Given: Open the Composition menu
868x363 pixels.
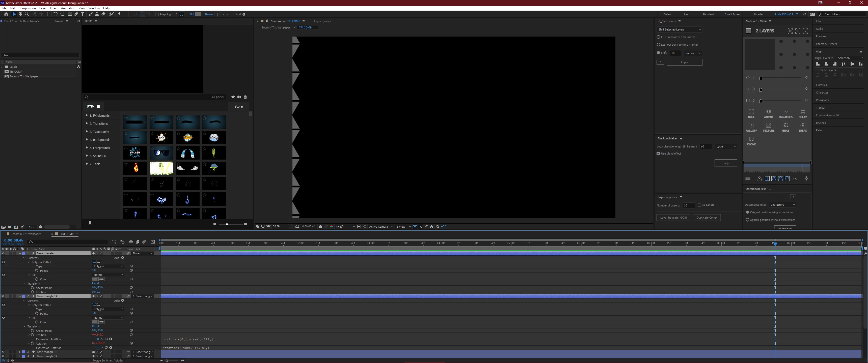Looking at the screenshot, I should [x=27, y=8].
